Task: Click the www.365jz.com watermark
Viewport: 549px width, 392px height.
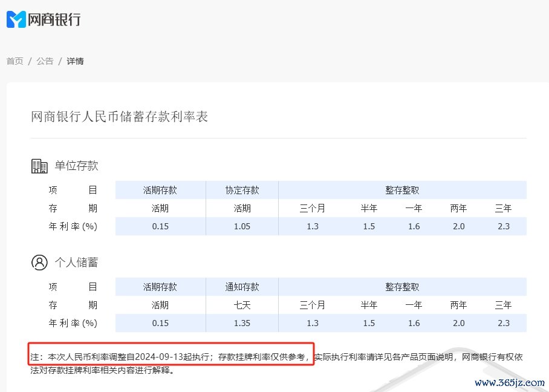Action: pyautogui.click(x=510, y=383)
